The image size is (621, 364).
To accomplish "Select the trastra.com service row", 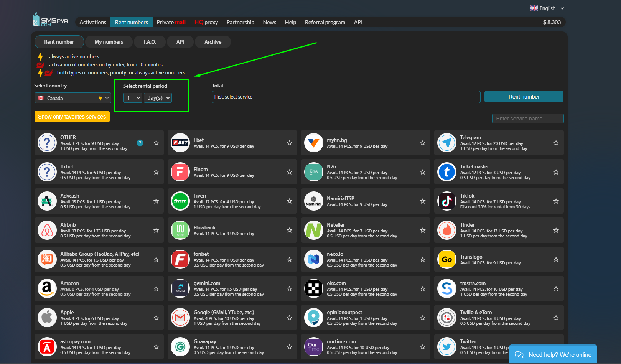I will (499, 288).
